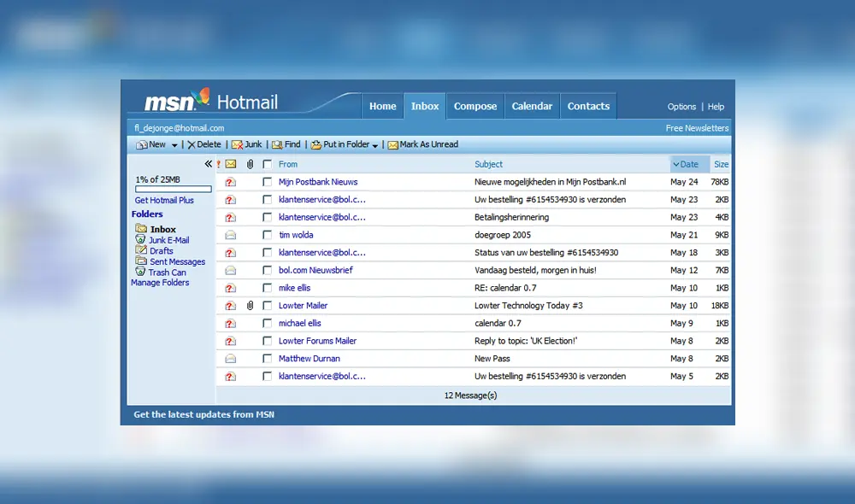Viewport: 855px width, 504px height.
Task: Switch to the Compose tab
Action: tap(475, 107)
